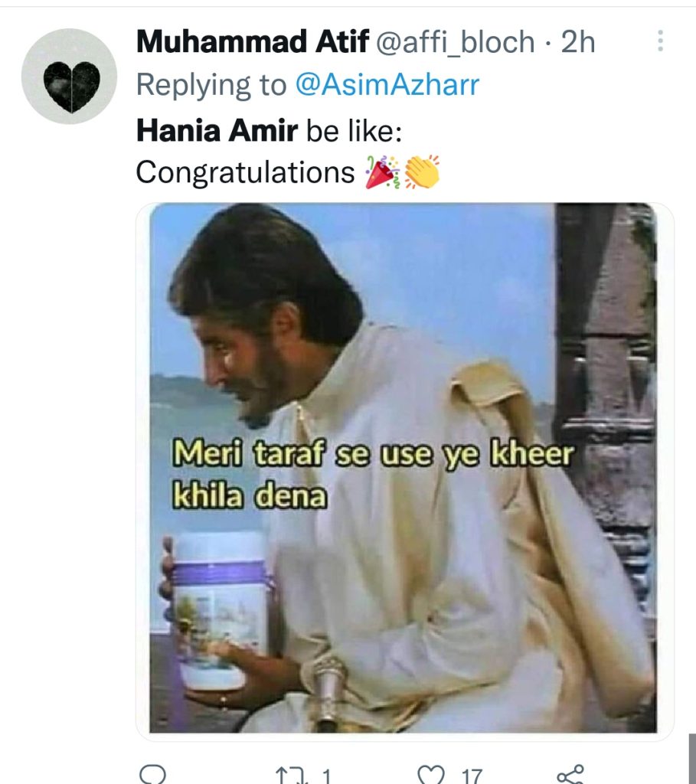This screenshot has height=784, width=696.
Task: Click the like count 17
Action: (x=472, y=776)
